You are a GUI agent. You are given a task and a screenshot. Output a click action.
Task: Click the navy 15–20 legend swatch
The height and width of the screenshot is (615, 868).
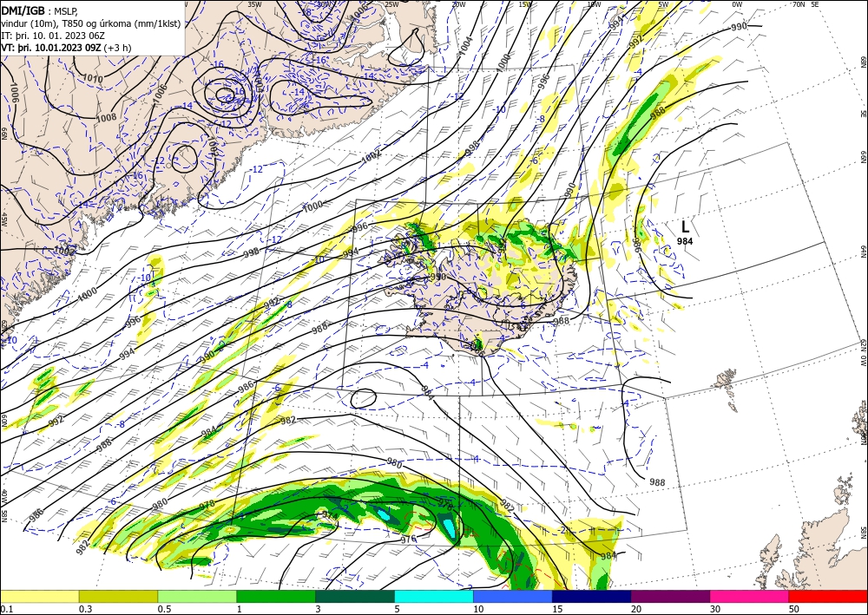coord(592,596)
